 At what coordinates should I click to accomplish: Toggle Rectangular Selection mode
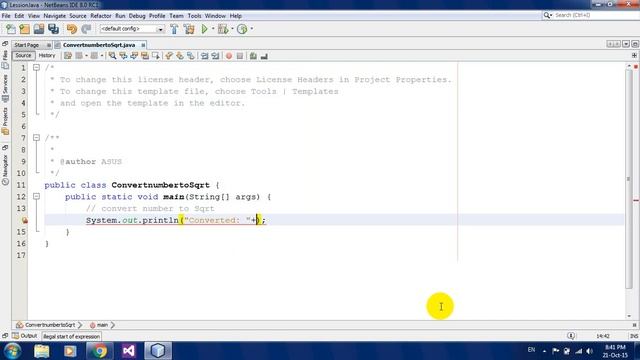(x=156, y=56)
